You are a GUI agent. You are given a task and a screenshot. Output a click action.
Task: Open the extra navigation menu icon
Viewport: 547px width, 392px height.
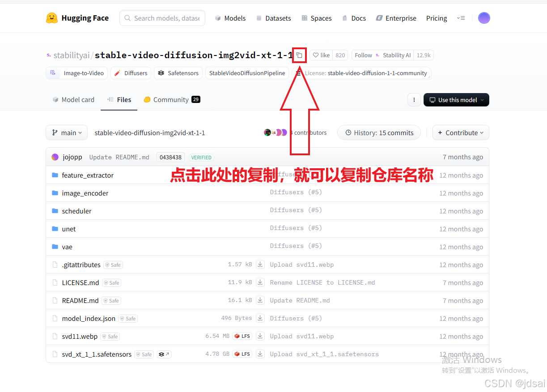click(461, 18)
